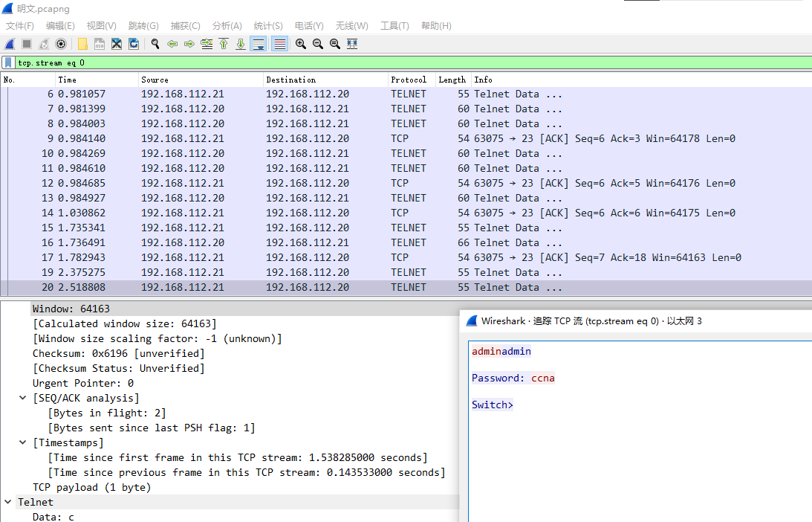This screenshot has width=812, height=522.
Task: Go to the previous packet with the left arrow
Action: 172,44
